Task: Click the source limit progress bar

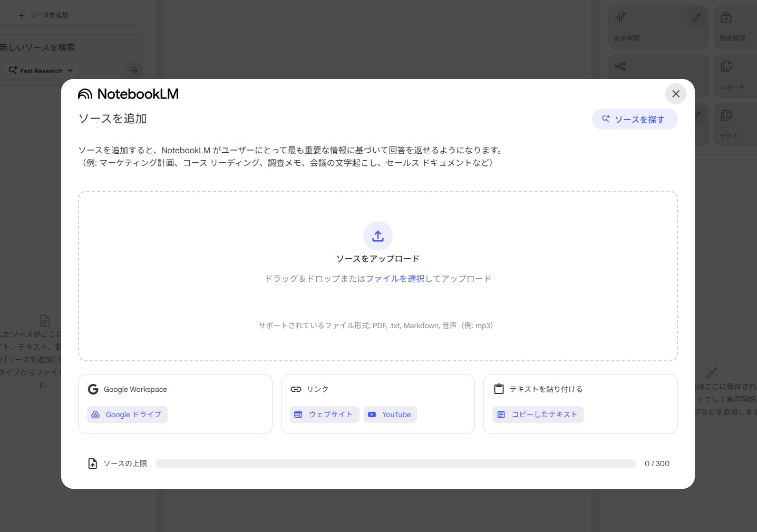Action: (395, 464)
